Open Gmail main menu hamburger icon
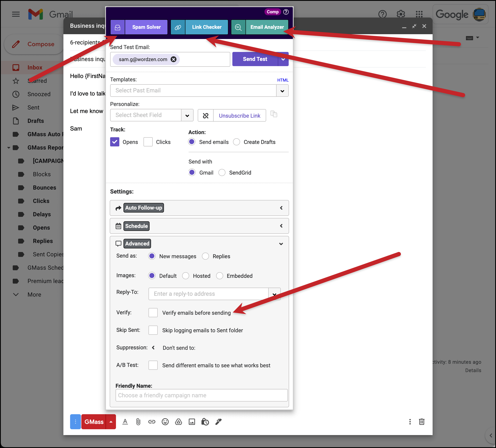The height and width of the screenshot is (448, 496). (16, 14)
